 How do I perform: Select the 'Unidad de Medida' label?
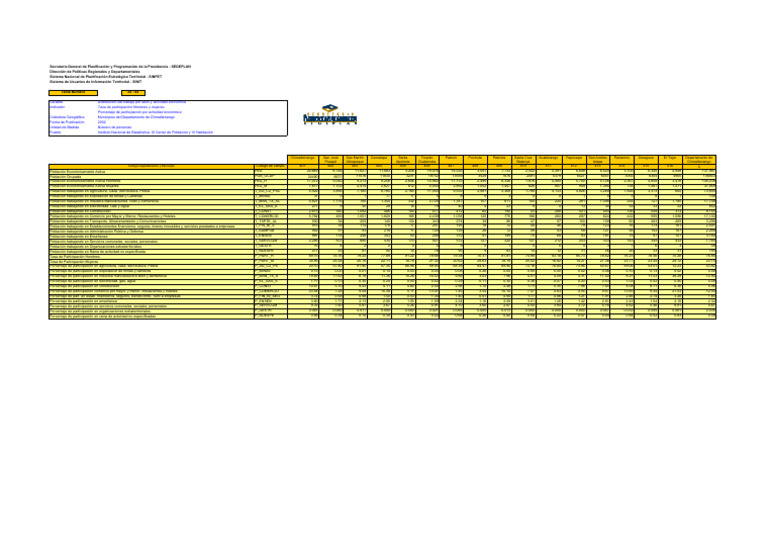coord(64,127)
